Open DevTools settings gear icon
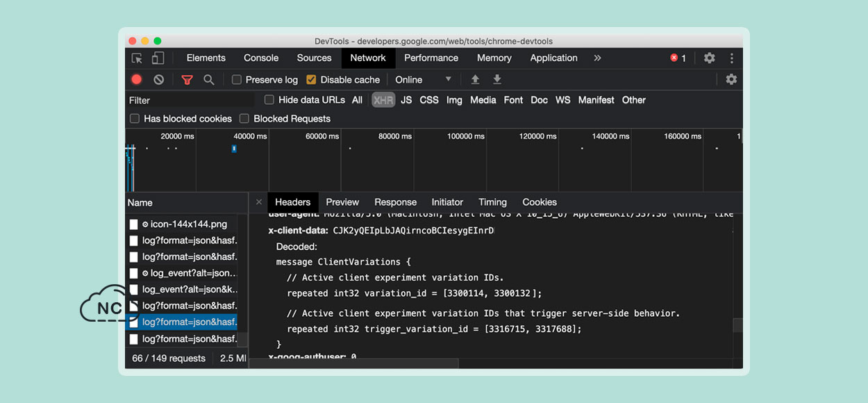Screen dimensions: 868x403 (x=709, y=58)
